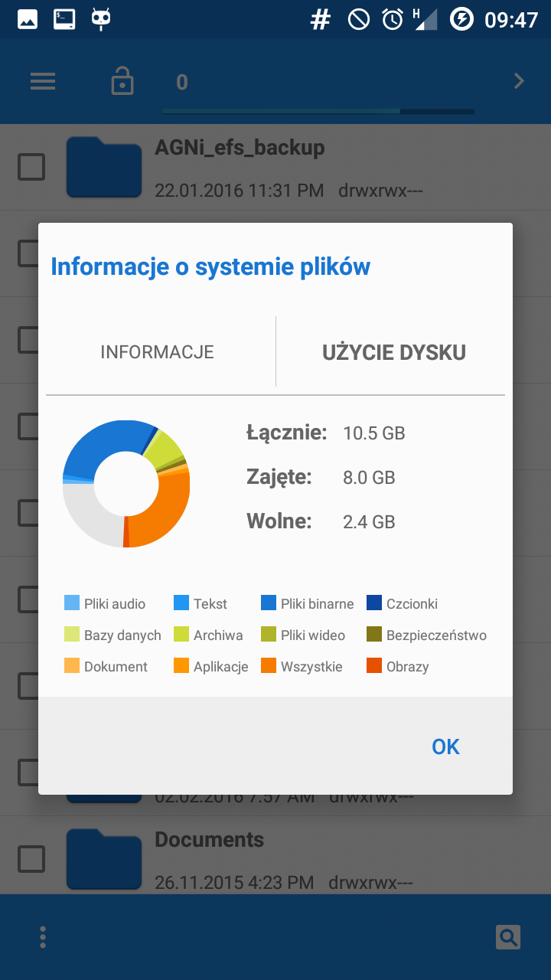Image resolution: width=551 pixels, height=980 pixels.
Task: Expand the right chevron arrow in toolbar
Action: coord(519,81)
